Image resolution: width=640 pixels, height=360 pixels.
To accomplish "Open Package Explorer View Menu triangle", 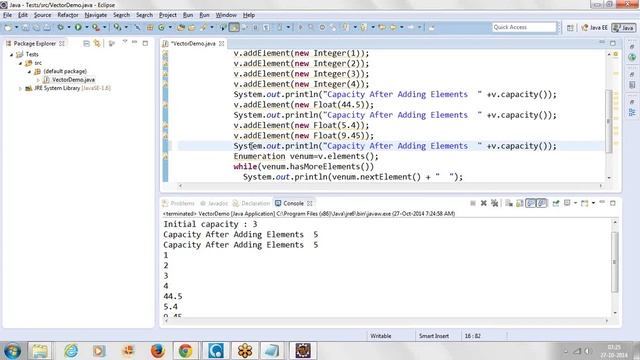I will point(124,42).
